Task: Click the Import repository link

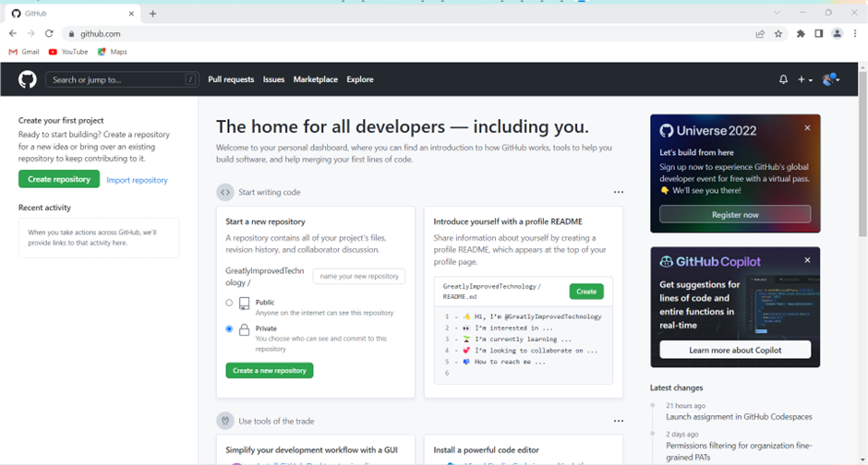Action: 137,180
